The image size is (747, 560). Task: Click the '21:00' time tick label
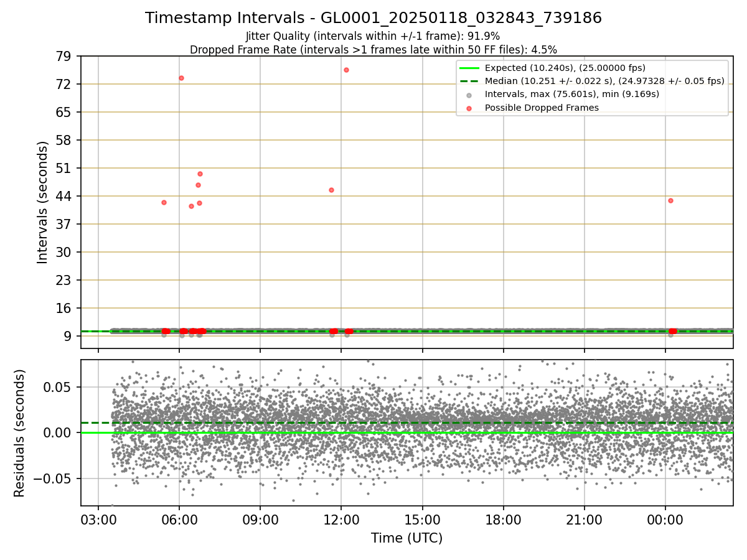click(x=585, y=520)
